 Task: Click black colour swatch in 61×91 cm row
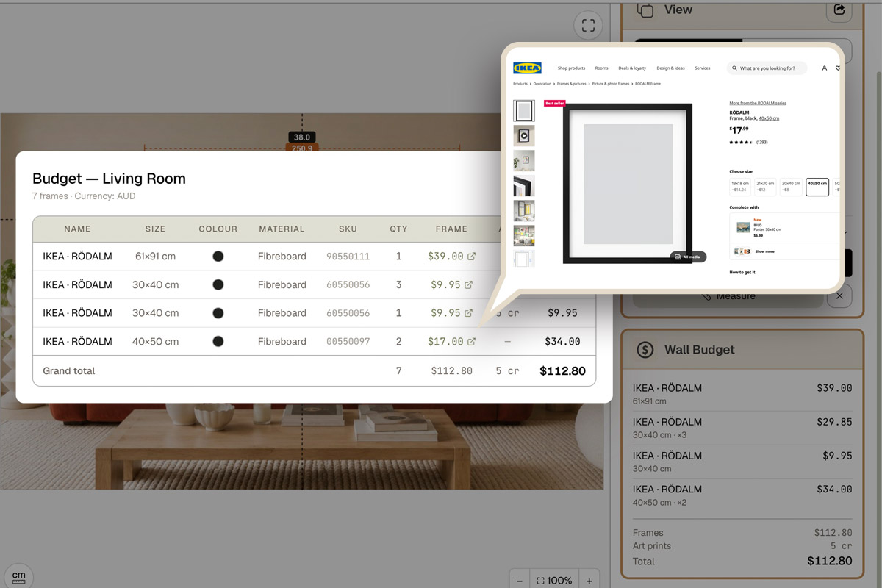(218, 257)
